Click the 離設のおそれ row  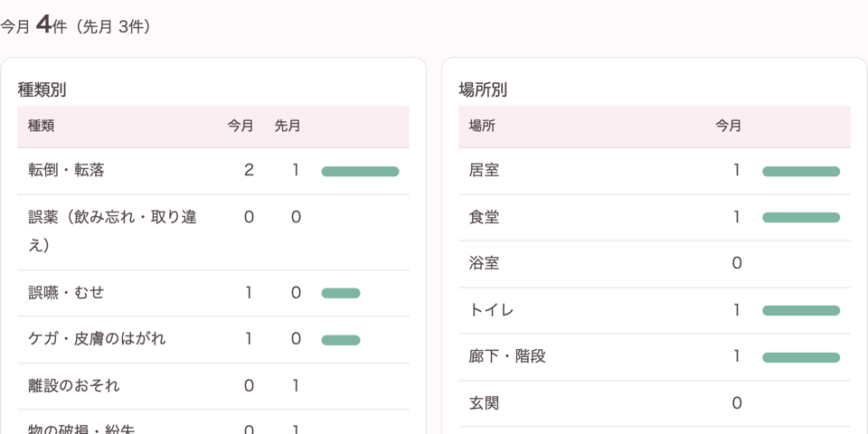(213, 386)
